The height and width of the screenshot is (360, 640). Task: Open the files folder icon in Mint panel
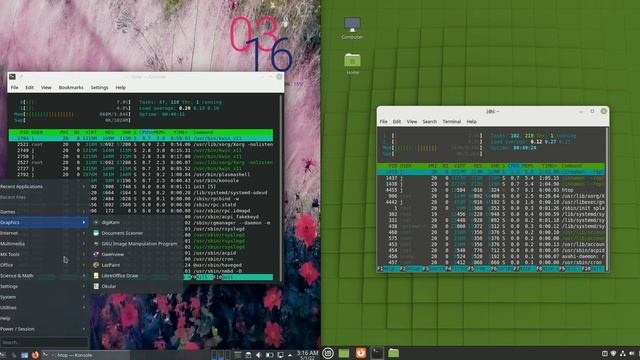pos(393,353)
